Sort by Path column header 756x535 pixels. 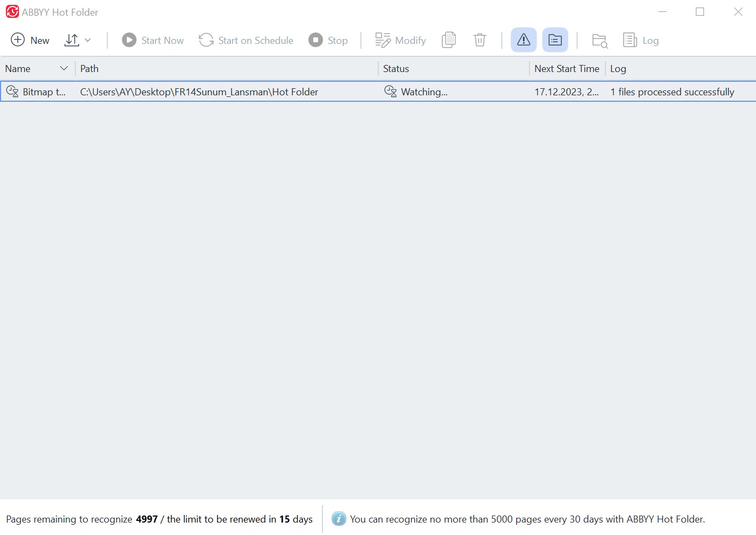pyautogui.click(x=227, y=69)
